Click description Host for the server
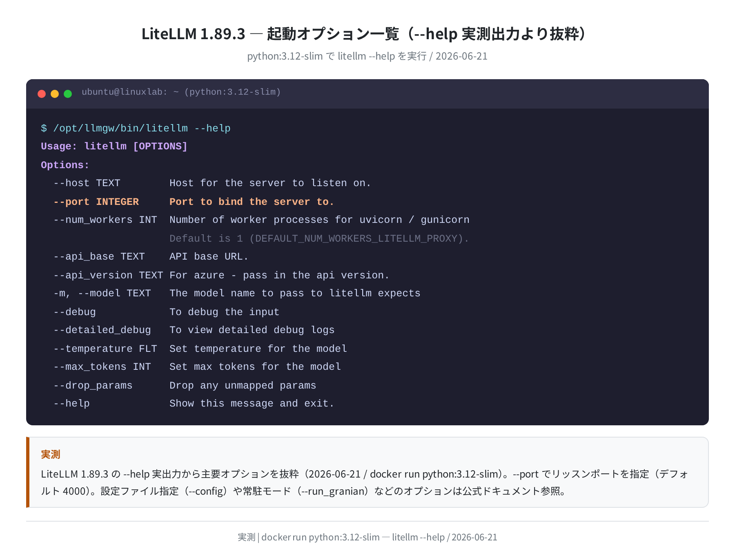 (x=270, y=183)
